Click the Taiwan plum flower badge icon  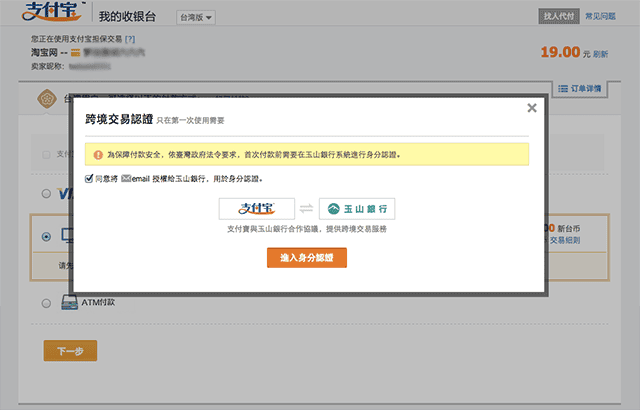[47, 99]
